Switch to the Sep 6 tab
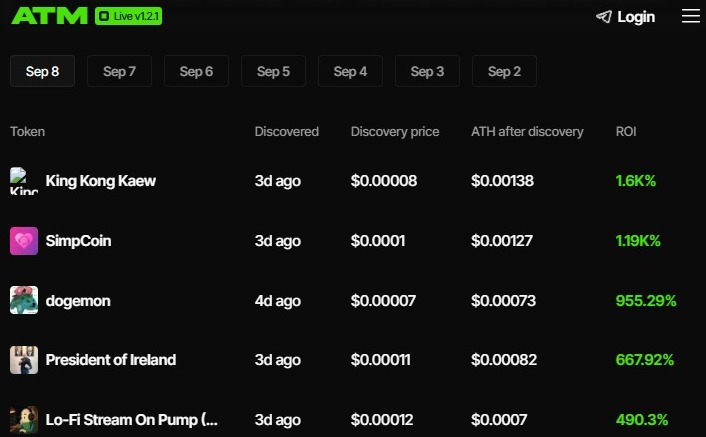 tap(196, 71)
